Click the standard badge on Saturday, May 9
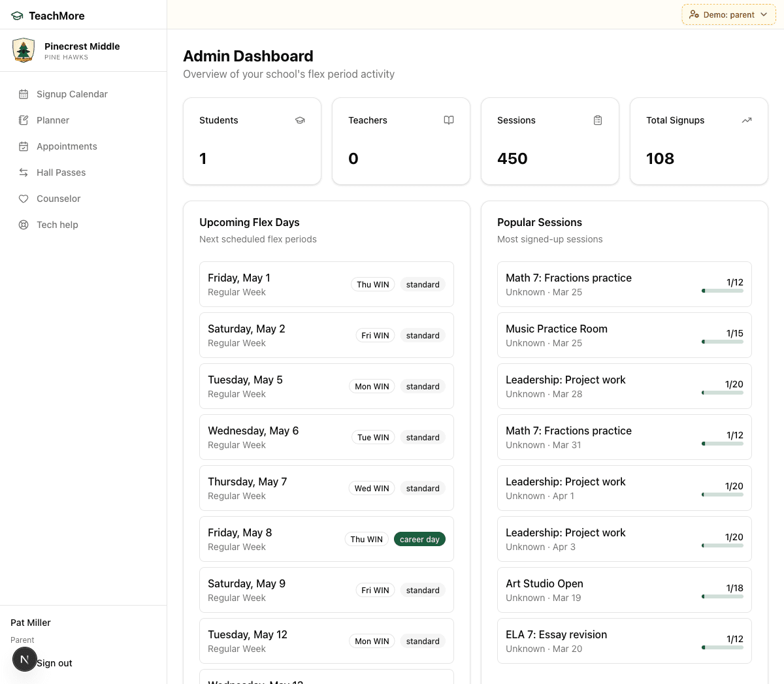 pos(423,591)
